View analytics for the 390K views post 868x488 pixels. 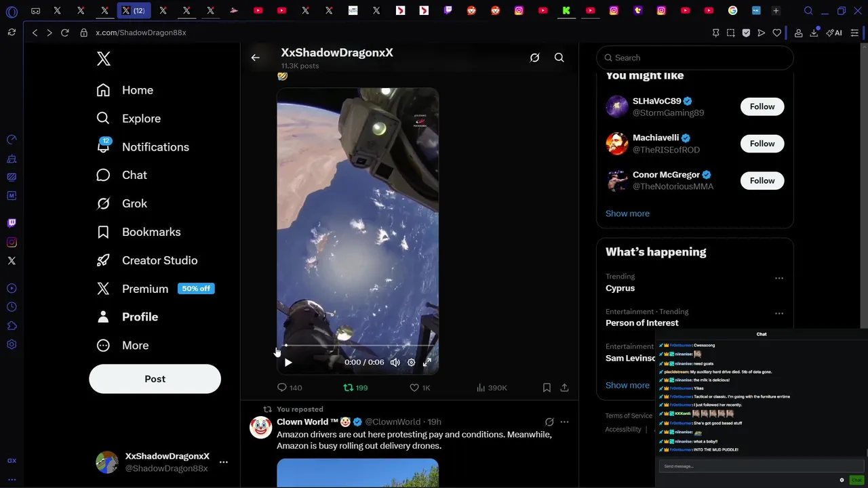pos(492,388)
